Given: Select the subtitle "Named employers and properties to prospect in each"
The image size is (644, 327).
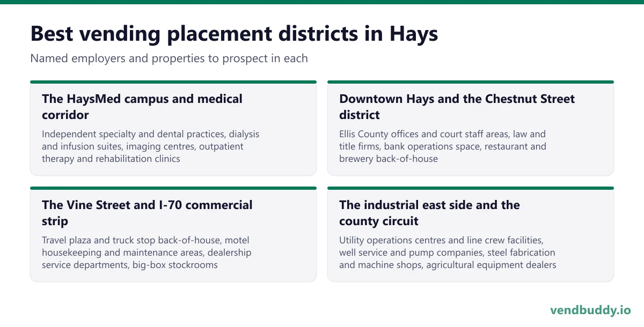Looking at the screenshot, I should point(169,58).
